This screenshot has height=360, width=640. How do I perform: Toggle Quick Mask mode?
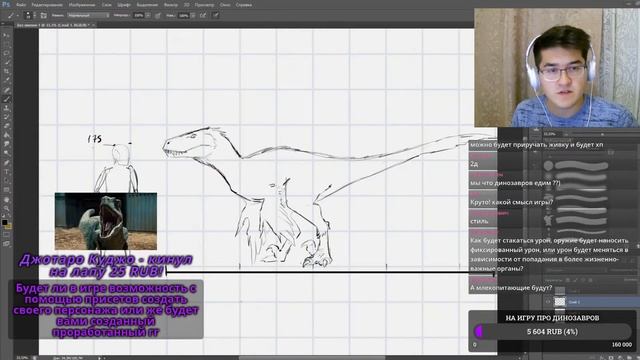[6, 235]
